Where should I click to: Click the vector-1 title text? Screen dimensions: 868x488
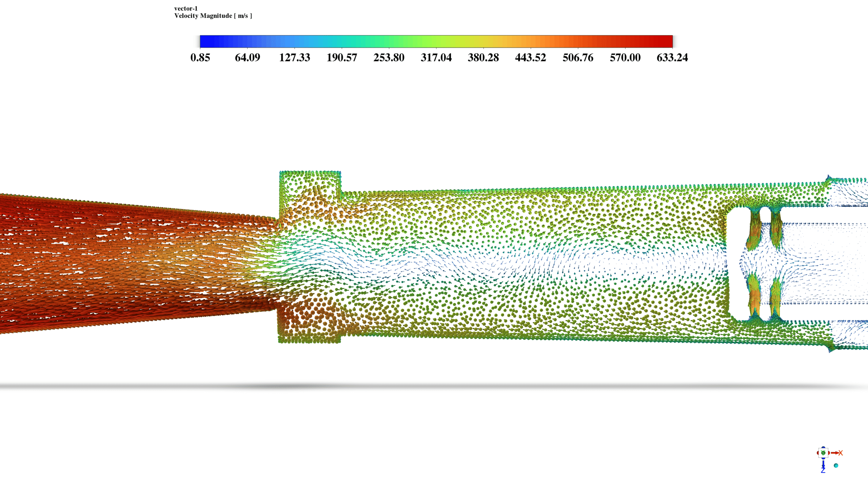(x=186, y=8)
